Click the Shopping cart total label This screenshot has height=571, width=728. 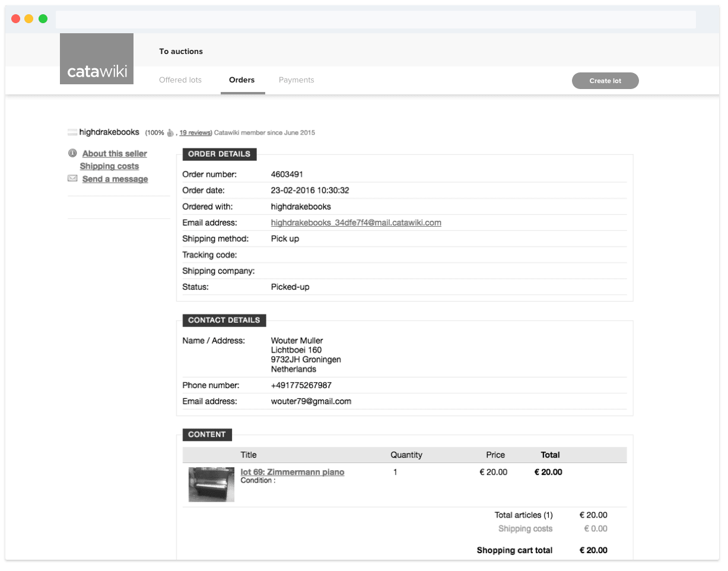coord(514,551)
